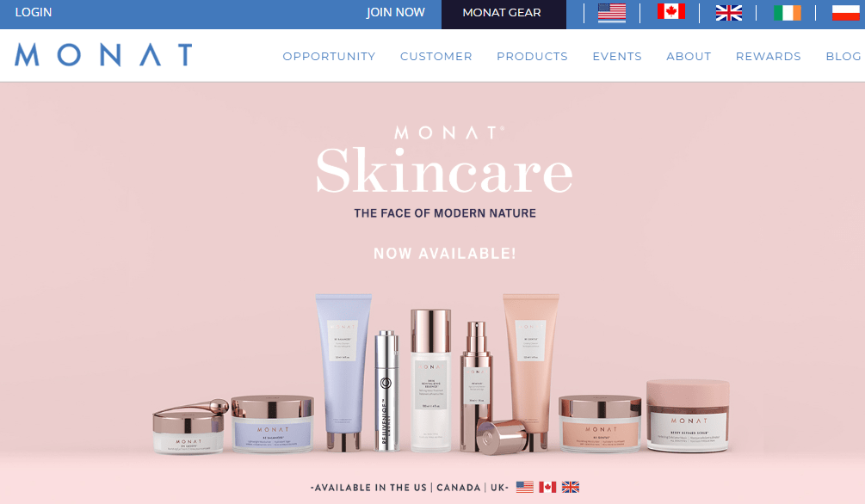Open the OPPORTUNITY menu
This screenshot has width=865, height=504.
(329, 56)
